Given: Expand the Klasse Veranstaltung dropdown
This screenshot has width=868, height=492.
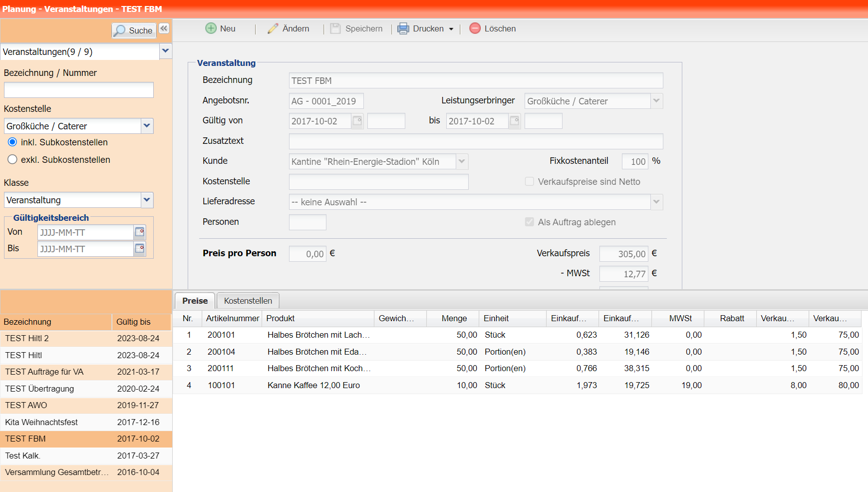Looking at the screenshot, I should (x=147, y=200).
